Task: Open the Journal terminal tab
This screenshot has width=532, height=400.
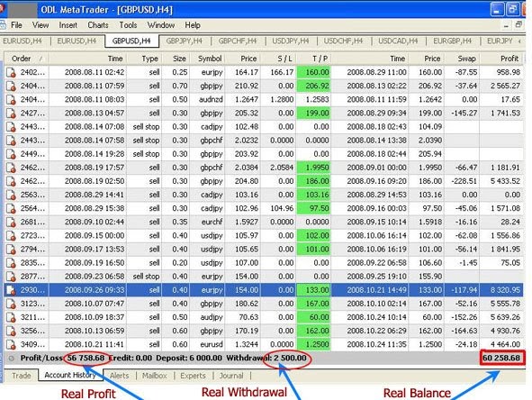Action: click(231, 376)
